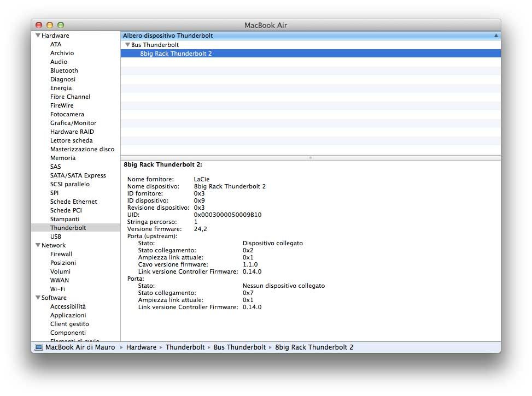Open the Grafica/Monitor sidebar entry
Screen dimensions: 532x396
[73, 123]
